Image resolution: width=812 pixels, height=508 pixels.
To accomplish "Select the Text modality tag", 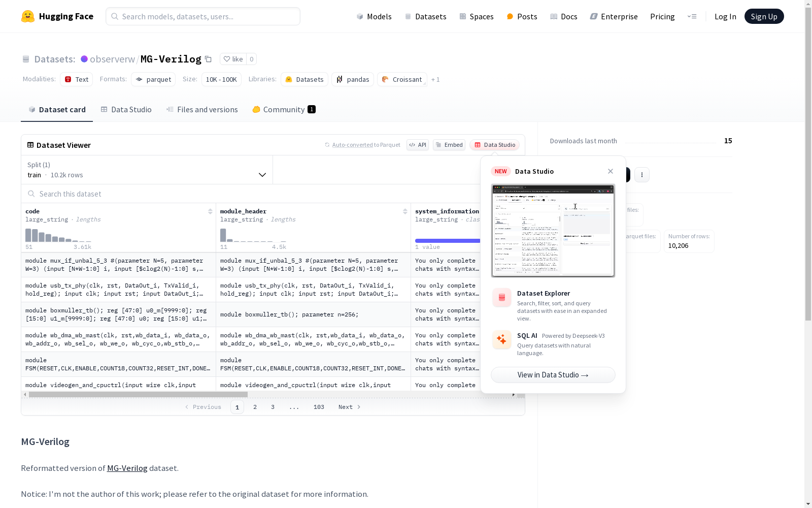I will click(x=77, y=79).
